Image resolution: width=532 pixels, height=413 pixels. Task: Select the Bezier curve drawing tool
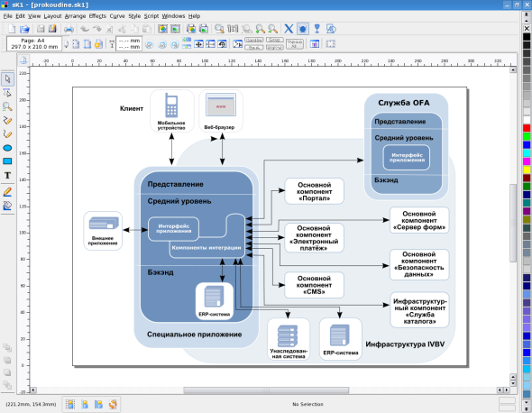point(7,134)
